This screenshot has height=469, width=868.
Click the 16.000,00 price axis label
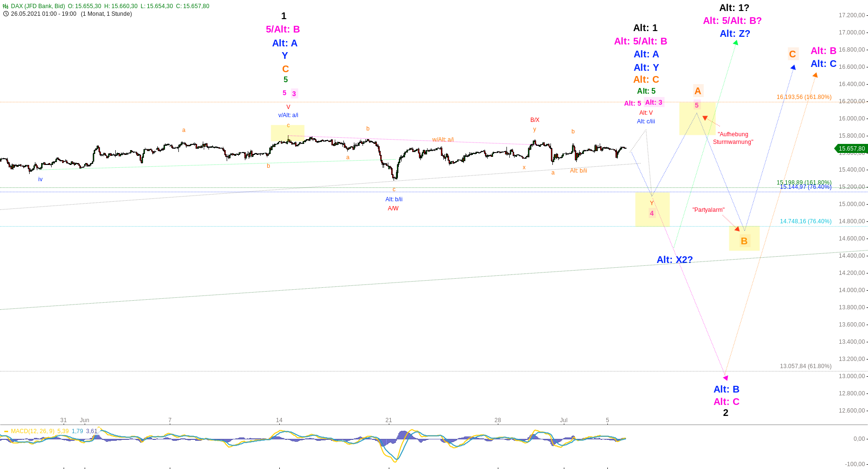pos(851,119)
